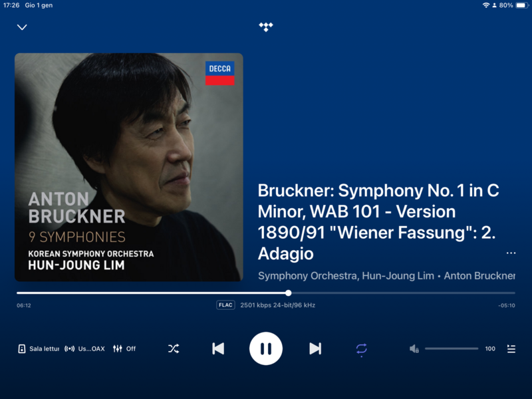Choose audio output device Us...OAX
Viewport: 532px width, 399px height.
(x=85, y=348)
